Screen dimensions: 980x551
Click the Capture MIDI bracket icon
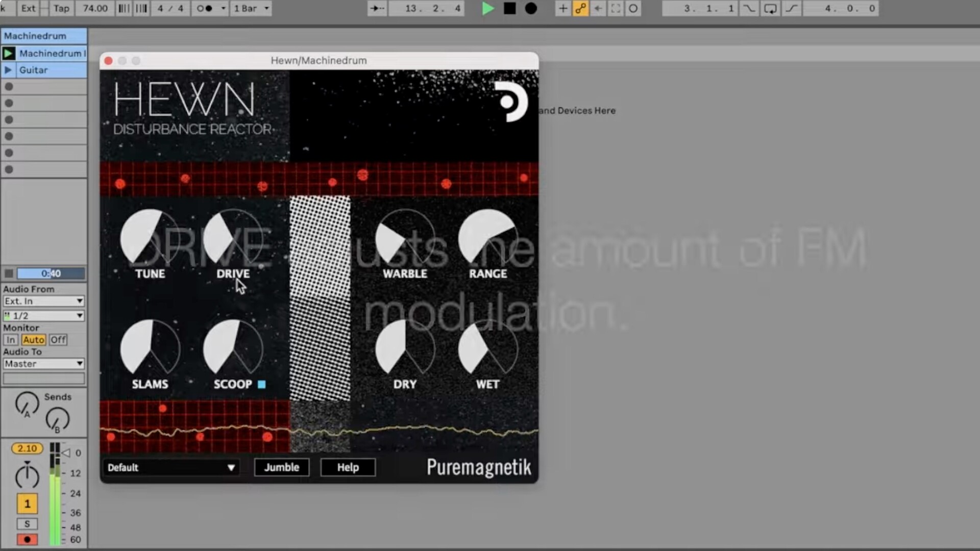click(616, 8)
